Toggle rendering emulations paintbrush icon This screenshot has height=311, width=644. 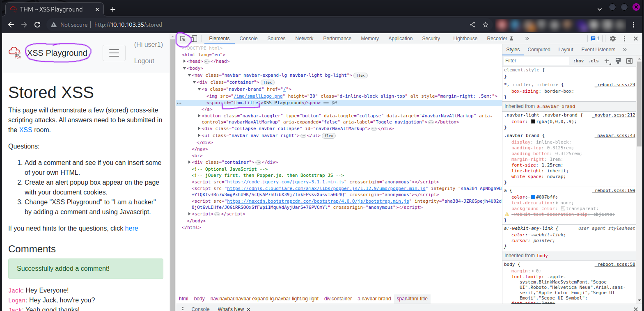[x=618, y=61]
